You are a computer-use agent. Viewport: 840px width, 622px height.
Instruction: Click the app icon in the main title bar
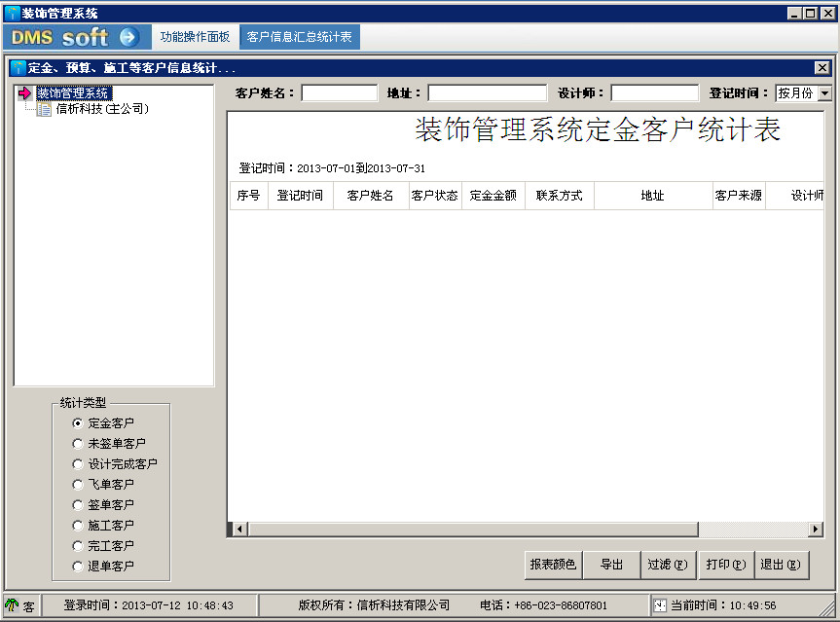12,13
